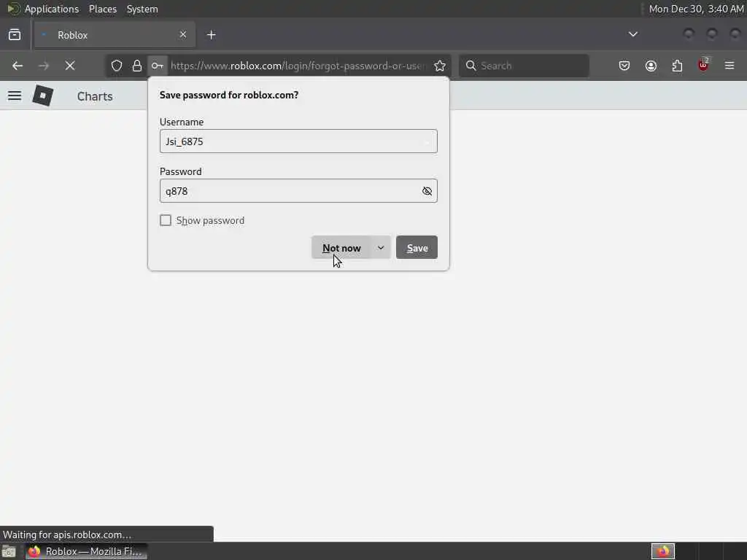Expand the Not now options arrow
This screenshot has height=560, width=747.
coord(381,248)
